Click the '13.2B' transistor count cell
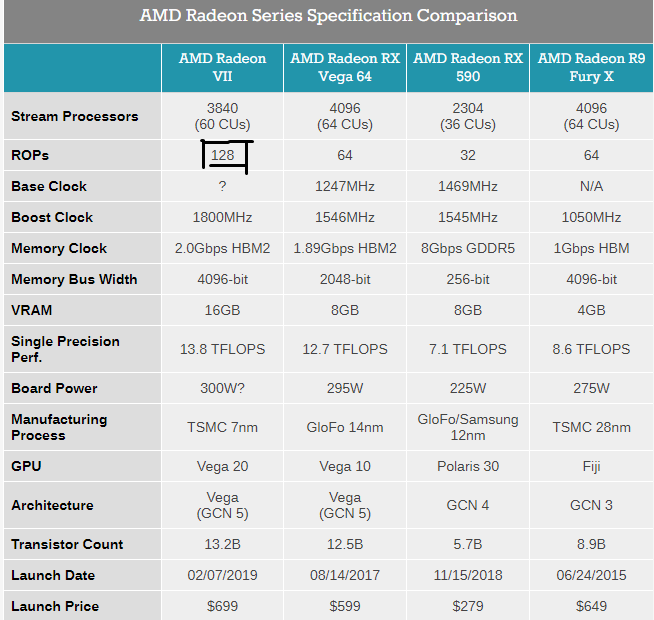The width and height of the screenshot is (654, 620). [222, 544]
